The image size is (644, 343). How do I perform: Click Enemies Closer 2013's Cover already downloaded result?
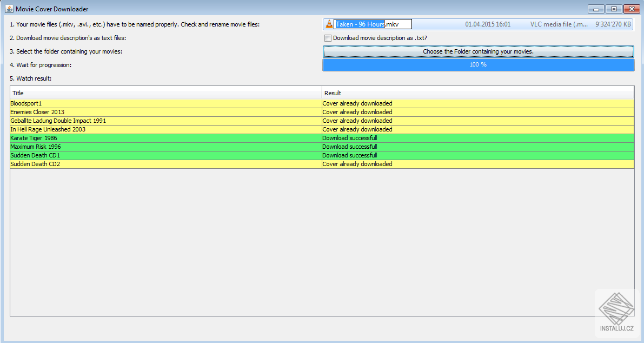(x=478, y=112)
